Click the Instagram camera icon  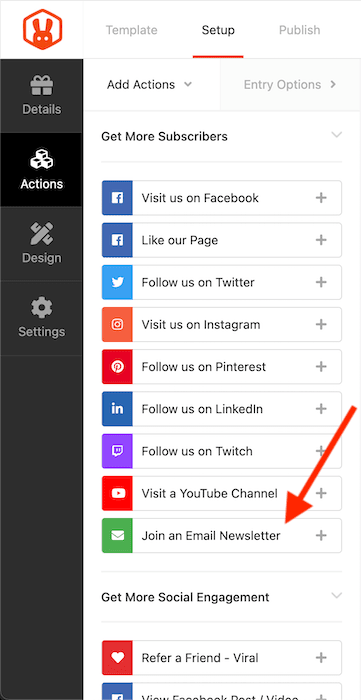pos(117,325)
